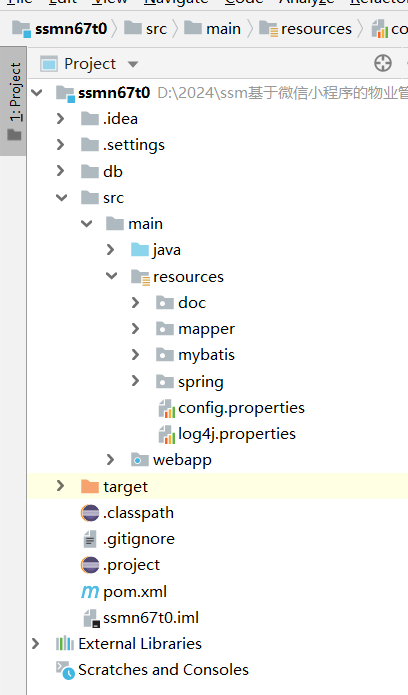The image size is (408, 695).
Task: Click the ssmn67t0.iml module file icon
Action: click(91, 618)
